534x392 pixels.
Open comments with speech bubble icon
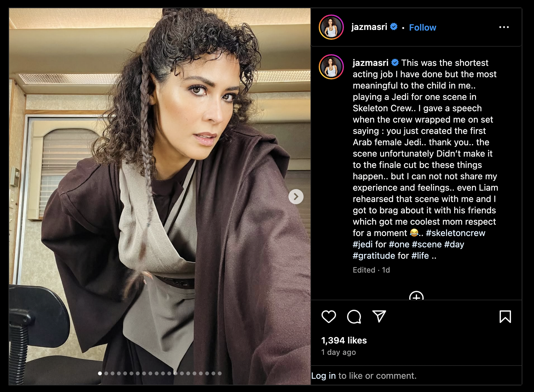tap(354, 317)
